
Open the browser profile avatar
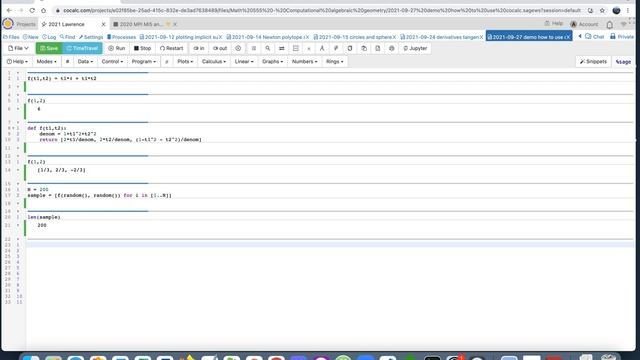(x=616, y=10)
